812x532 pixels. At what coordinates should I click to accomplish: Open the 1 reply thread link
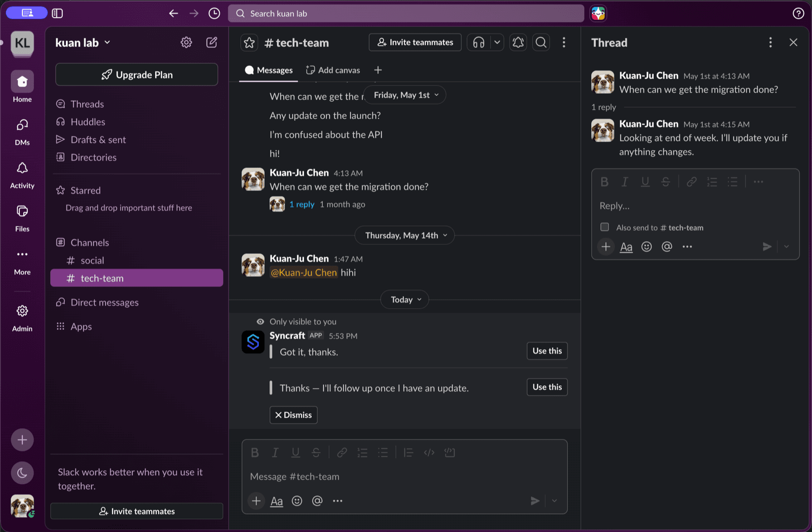click(x=302, y=204)
